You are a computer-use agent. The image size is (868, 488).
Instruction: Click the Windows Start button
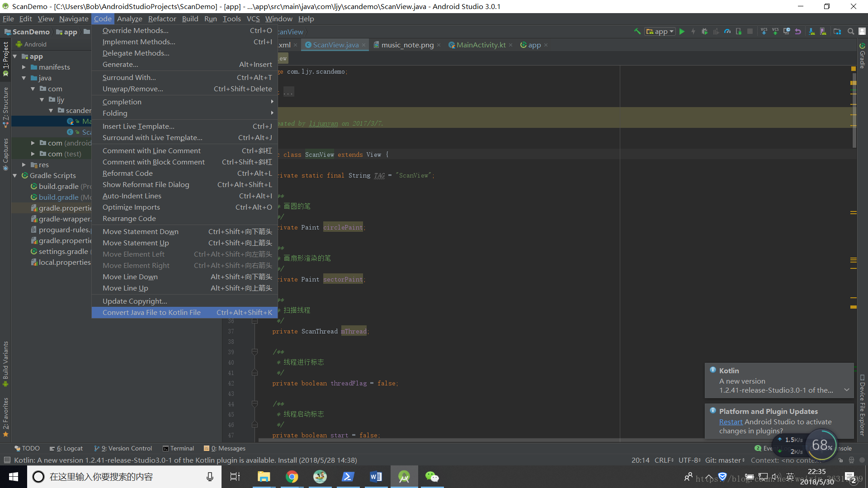tap(14, 477)
